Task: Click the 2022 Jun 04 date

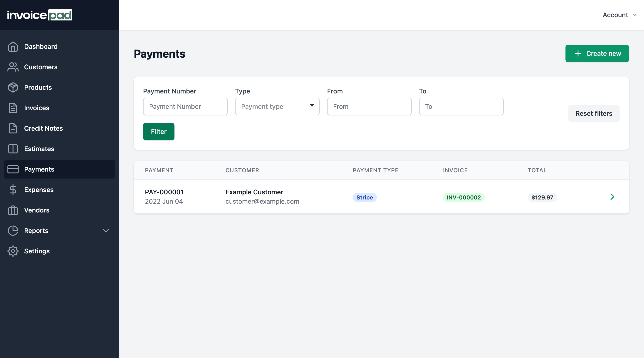Action: (x=164, y=201)
